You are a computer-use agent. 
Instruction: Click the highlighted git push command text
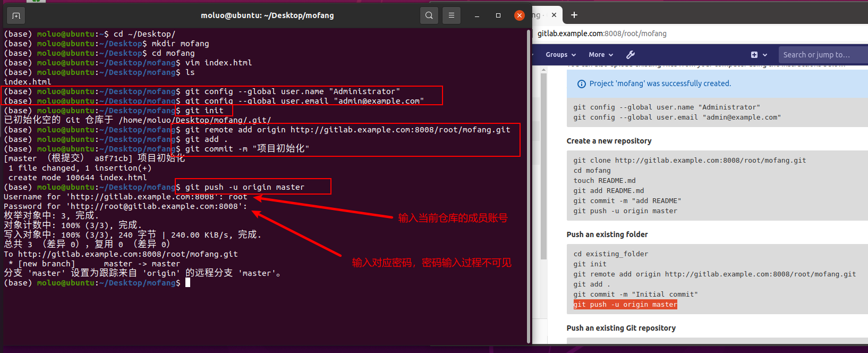pyautogui.click(x=625, y=305)
